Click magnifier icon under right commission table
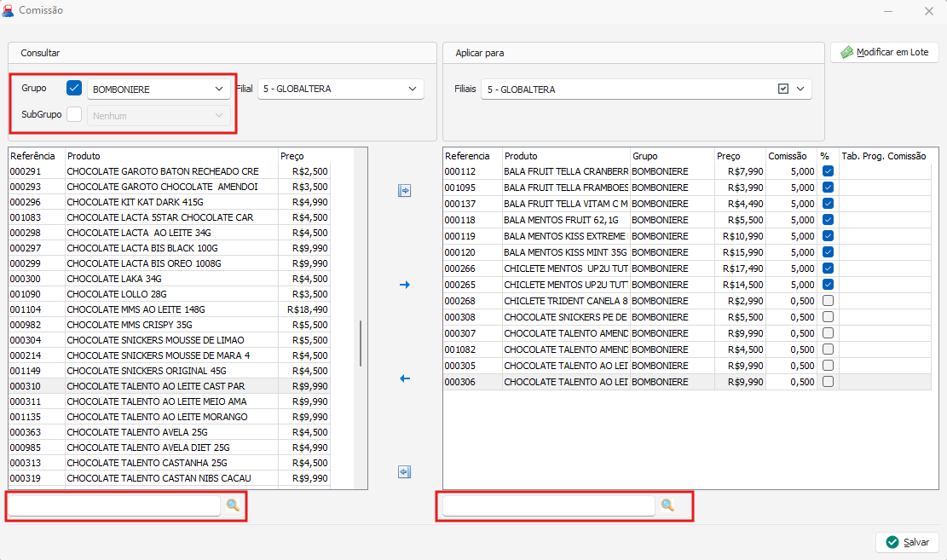 tap(667, 506)
